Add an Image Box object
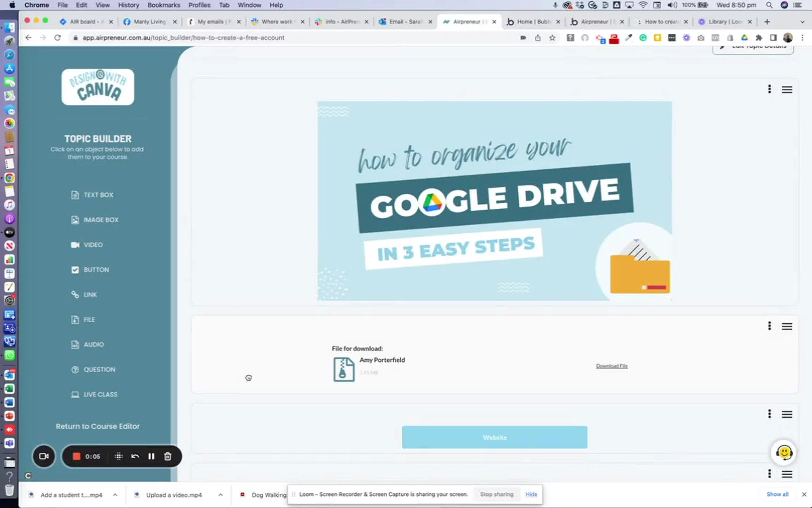Viewport: 812px width, 508px height. coord(94,220)
